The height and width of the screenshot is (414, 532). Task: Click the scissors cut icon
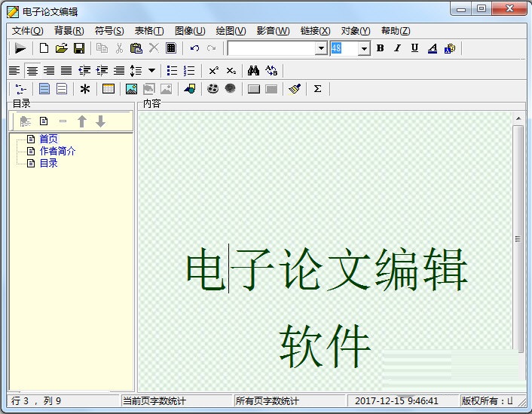(x=119, y=48)
